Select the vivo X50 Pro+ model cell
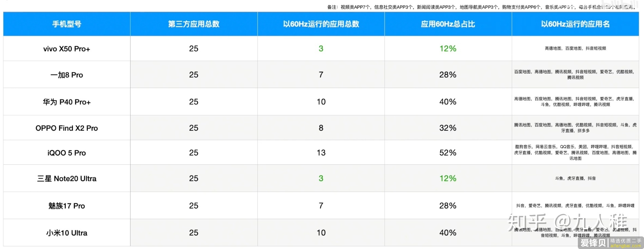Screen dimensions: 644x249 click(x=67, y=49)
